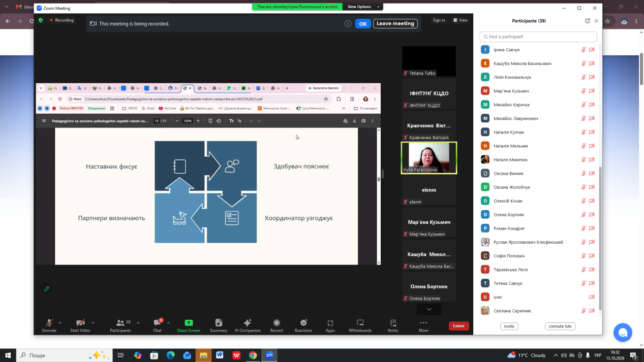644x362 pixels.
Task: Open the Chat panel with 3 unread
Action: (x=158, y=325)
